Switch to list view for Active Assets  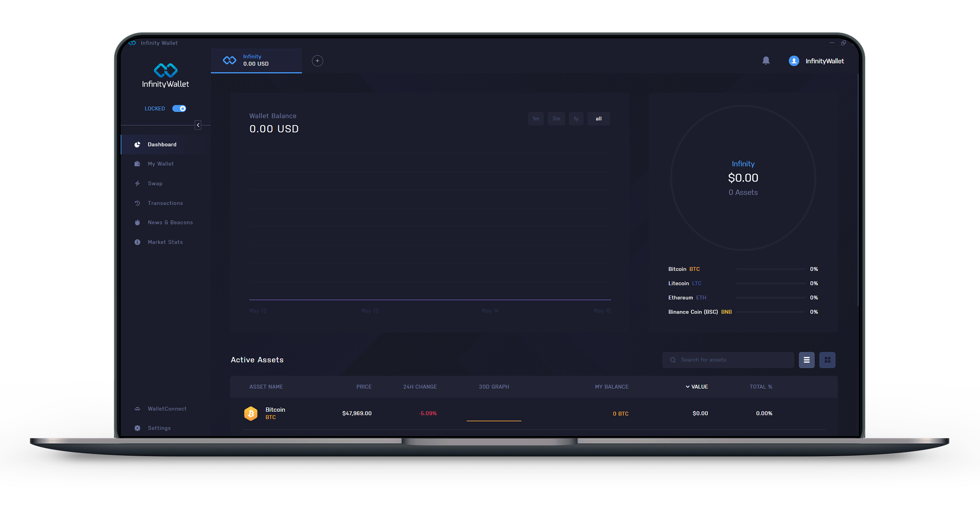(807, 359)
